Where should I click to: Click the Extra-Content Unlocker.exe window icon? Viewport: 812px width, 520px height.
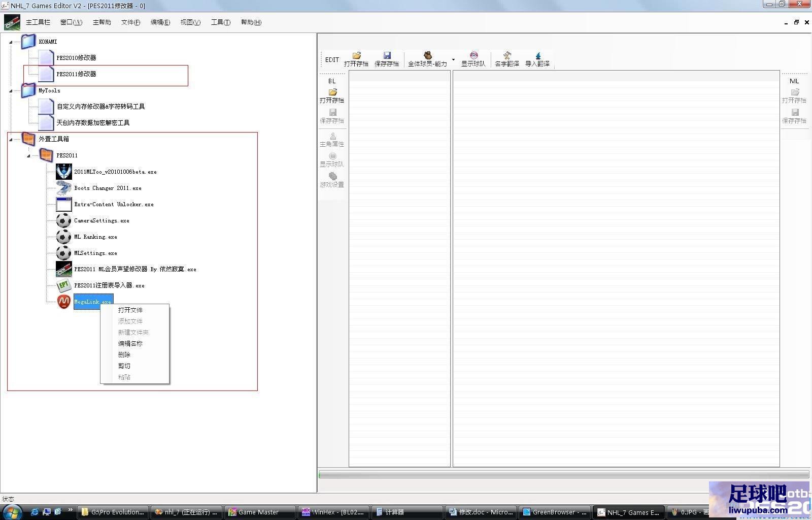(64, 204)
